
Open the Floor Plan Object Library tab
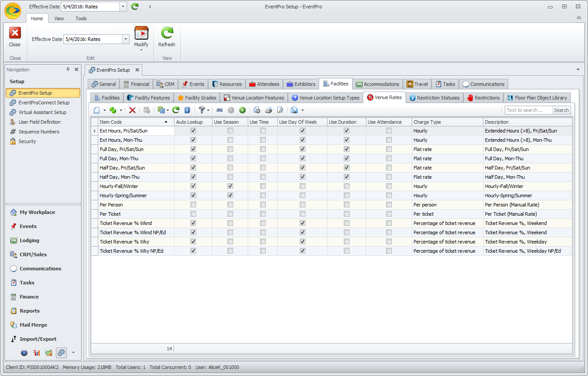(x=537, y=98)
